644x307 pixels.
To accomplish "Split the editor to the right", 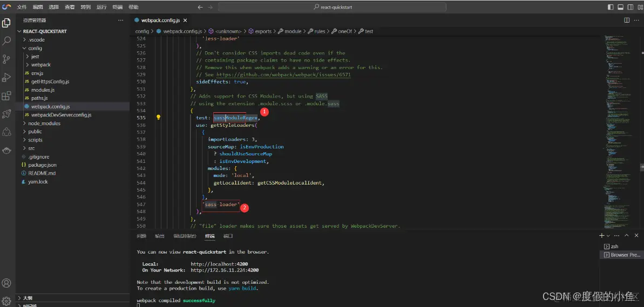I will (x=627, y=20).
